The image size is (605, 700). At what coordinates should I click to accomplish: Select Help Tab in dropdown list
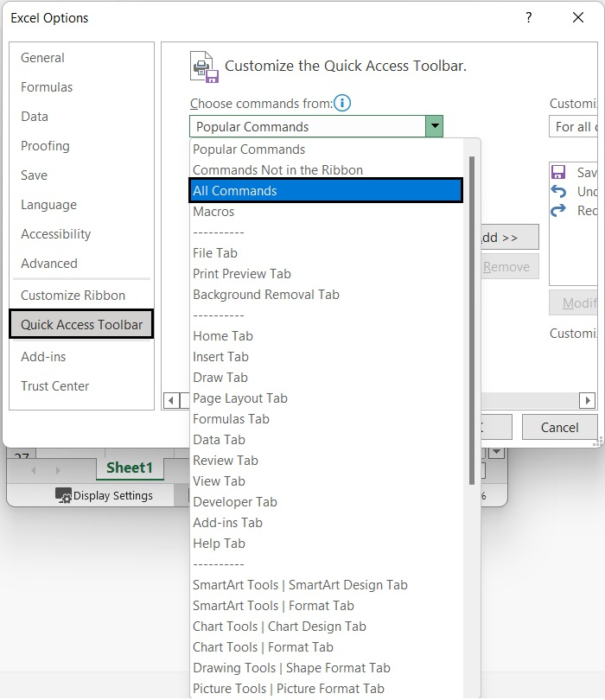click(x=326, y=544)
